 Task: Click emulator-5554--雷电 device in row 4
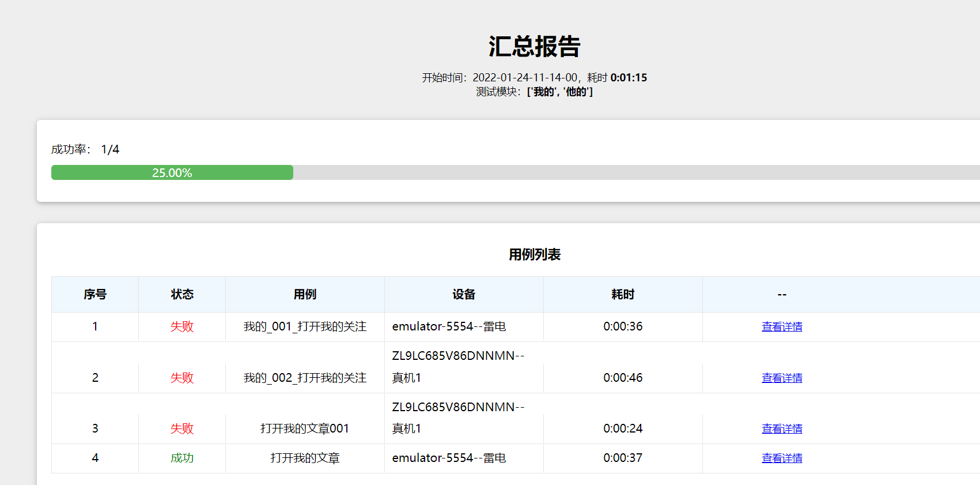point(449,458)
